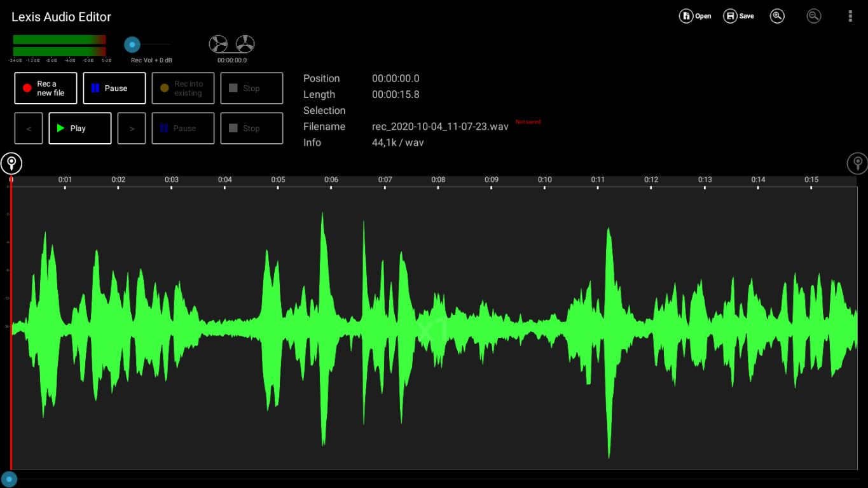Open the three-dot overflow menu
The height and width of the screenshot is (488, 868).
[850, 16]
